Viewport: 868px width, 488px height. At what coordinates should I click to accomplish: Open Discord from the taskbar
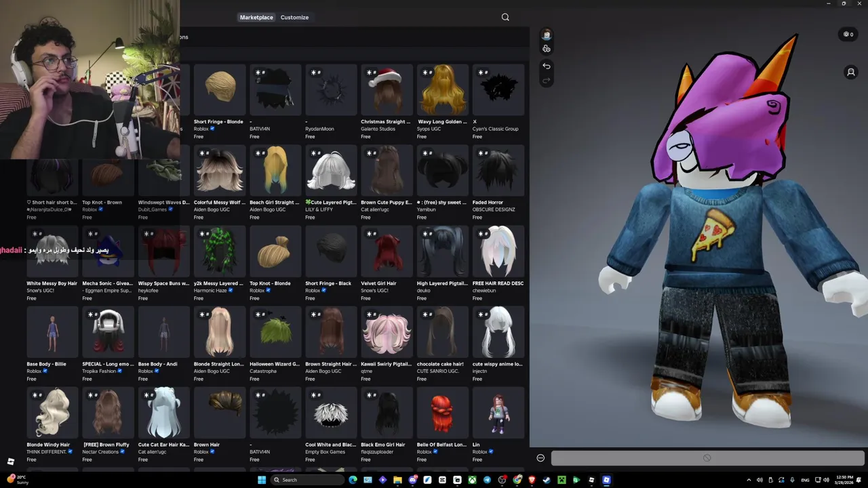pyautogui.click(x=412, y=480)
